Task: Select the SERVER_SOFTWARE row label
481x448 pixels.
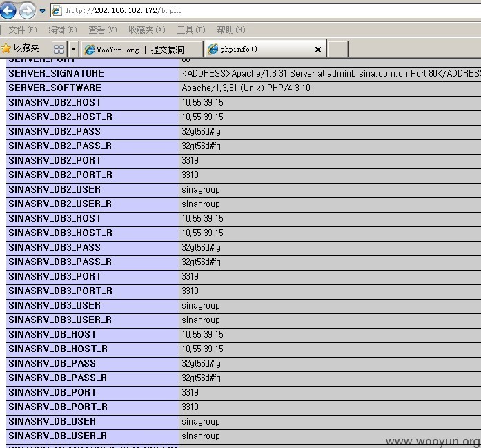Action: [x=55, y=88]
